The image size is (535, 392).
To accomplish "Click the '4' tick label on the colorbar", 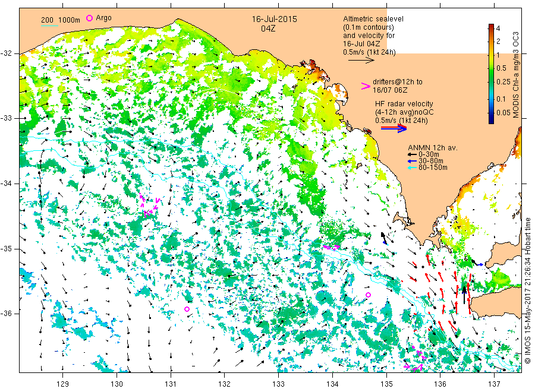I will (498, 29).
